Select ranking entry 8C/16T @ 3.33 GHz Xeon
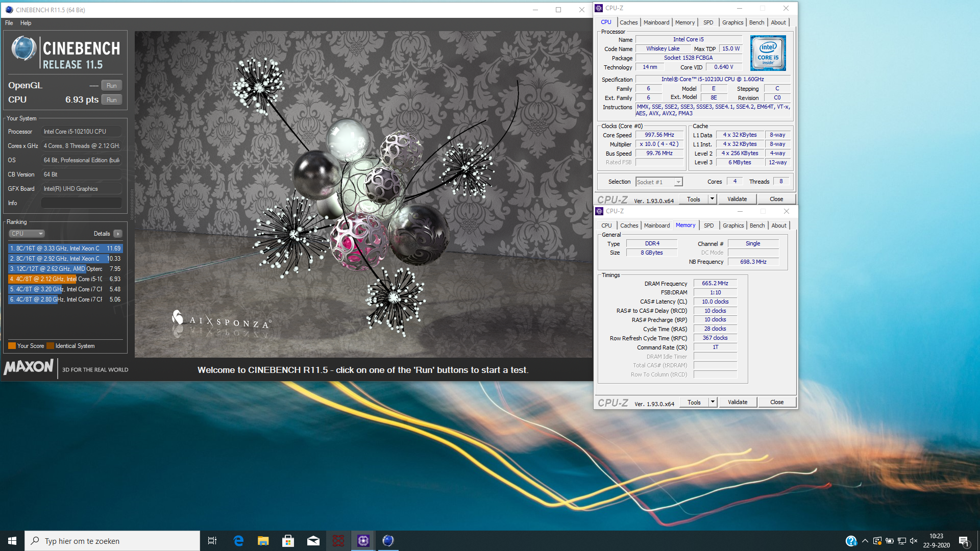The width and height of the screenshot is (980, 551). 65,248
